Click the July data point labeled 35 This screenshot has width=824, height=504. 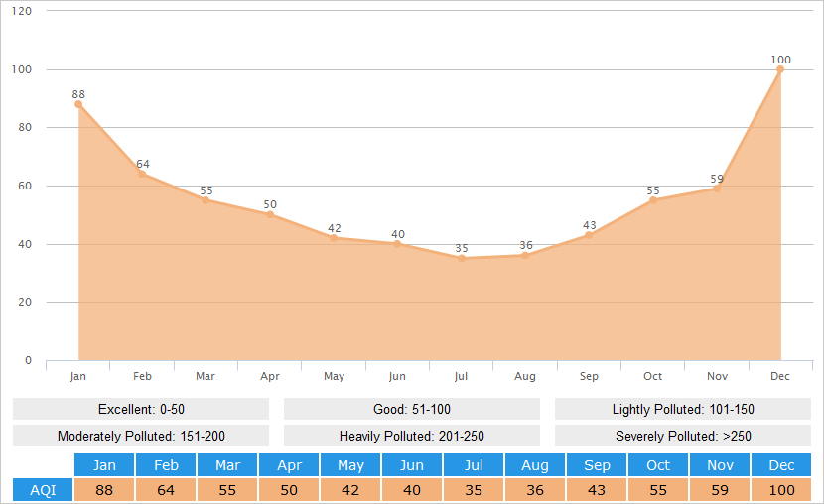462,258
